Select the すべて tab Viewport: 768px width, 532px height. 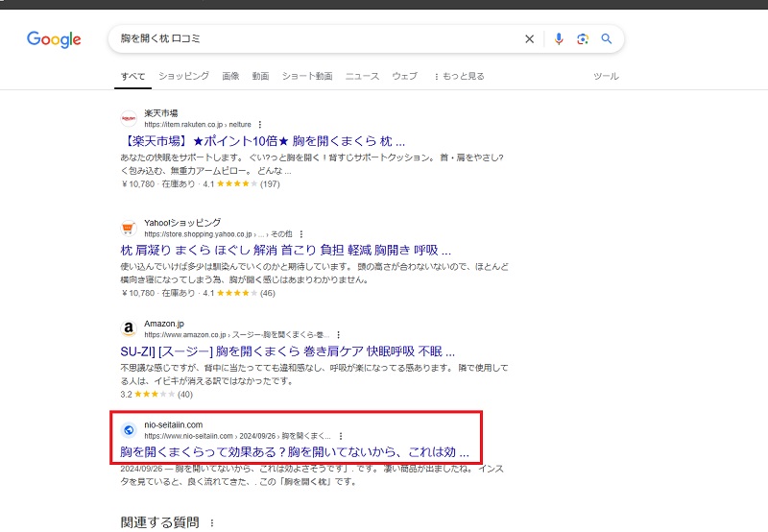click(132, 76)
